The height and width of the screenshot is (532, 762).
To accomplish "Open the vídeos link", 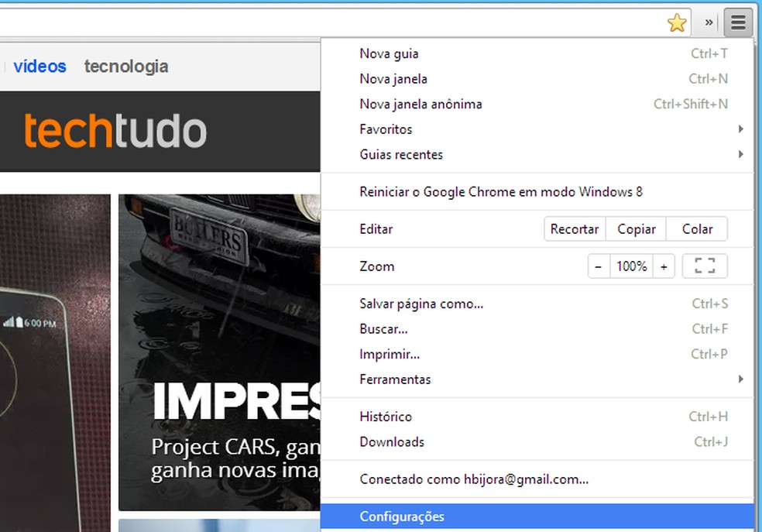I will tap(39, 67).
